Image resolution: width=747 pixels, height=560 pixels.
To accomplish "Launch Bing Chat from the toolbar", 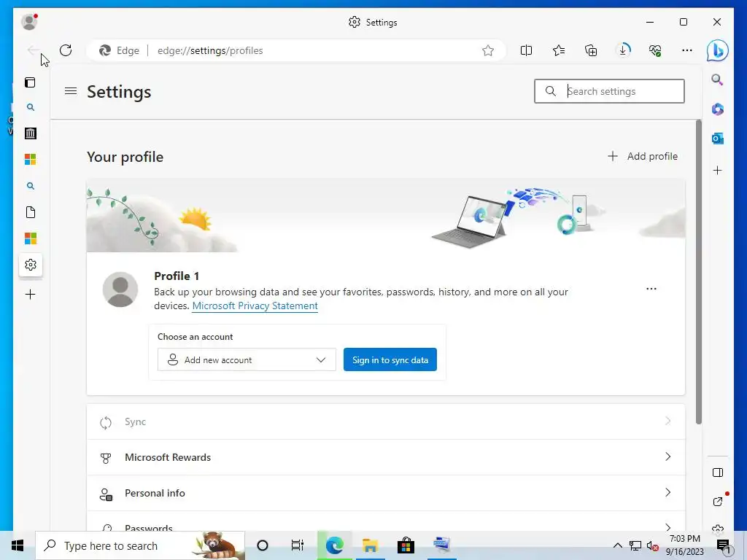I will click(x=718, y=50).
